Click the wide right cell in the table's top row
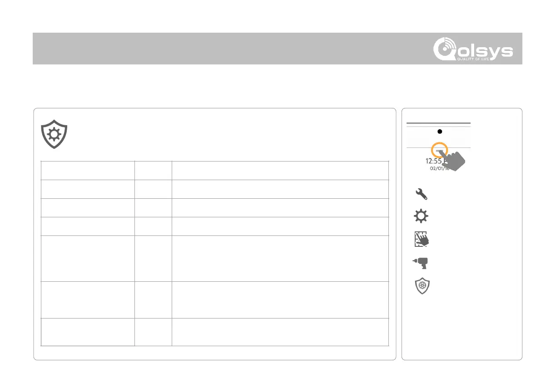 [280, 170]
